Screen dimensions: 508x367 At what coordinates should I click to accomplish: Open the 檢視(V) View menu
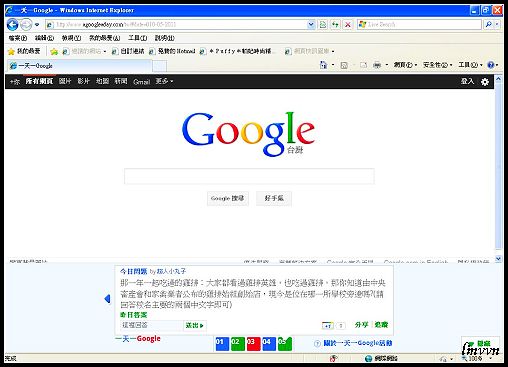pos(71,38)
